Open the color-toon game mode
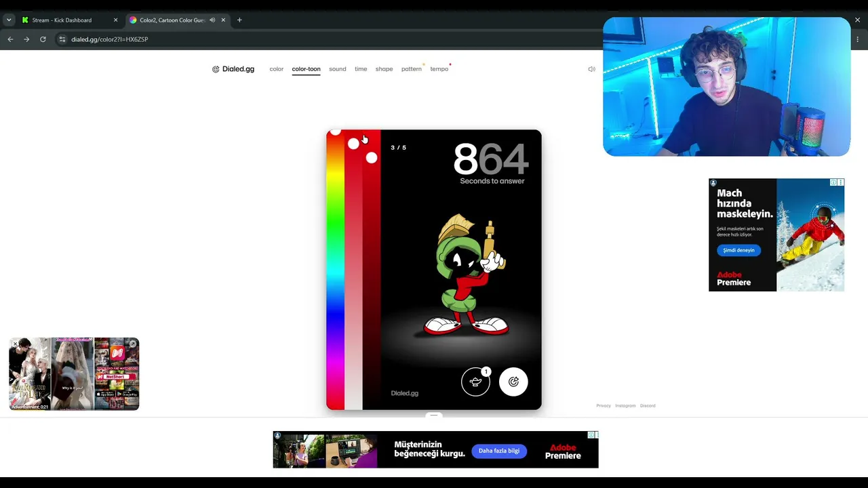The height and width of the screenshot is (488, 868). point(306,69)
